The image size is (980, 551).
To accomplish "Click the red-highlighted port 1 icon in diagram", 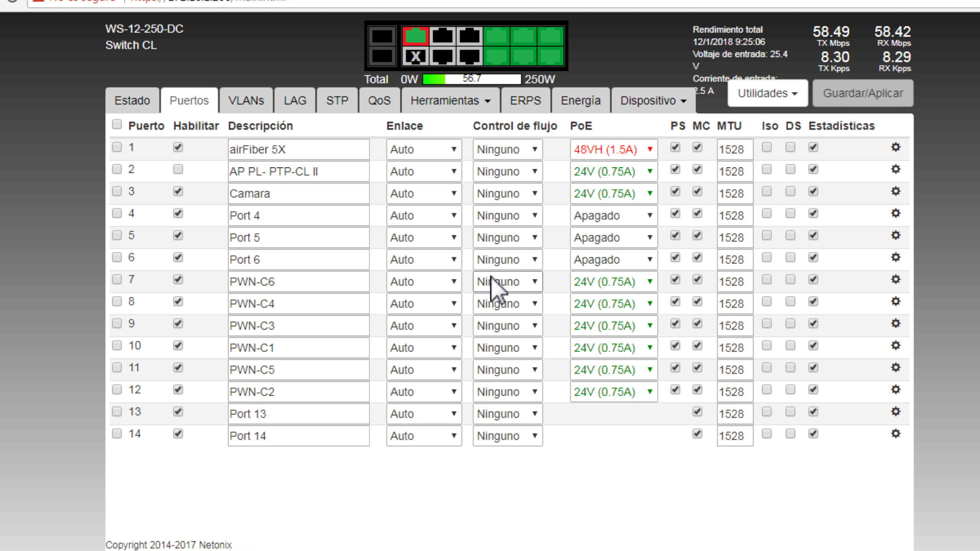I will pyautogui.click(x=415, y=36).
